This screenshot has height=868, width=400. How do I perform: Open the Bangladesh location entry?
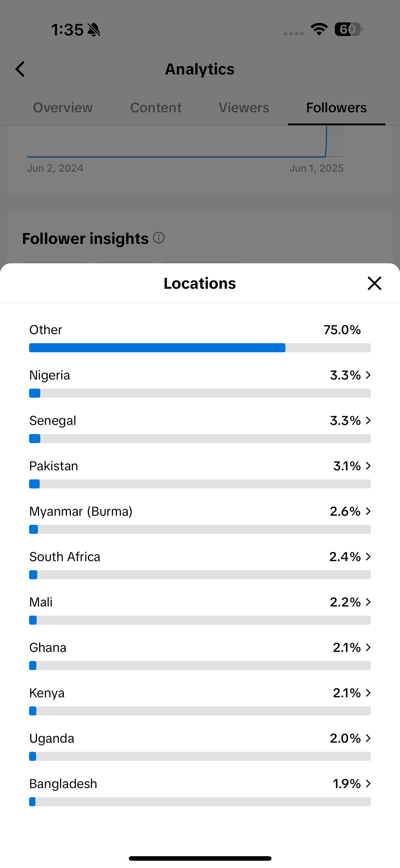point(200,791)
